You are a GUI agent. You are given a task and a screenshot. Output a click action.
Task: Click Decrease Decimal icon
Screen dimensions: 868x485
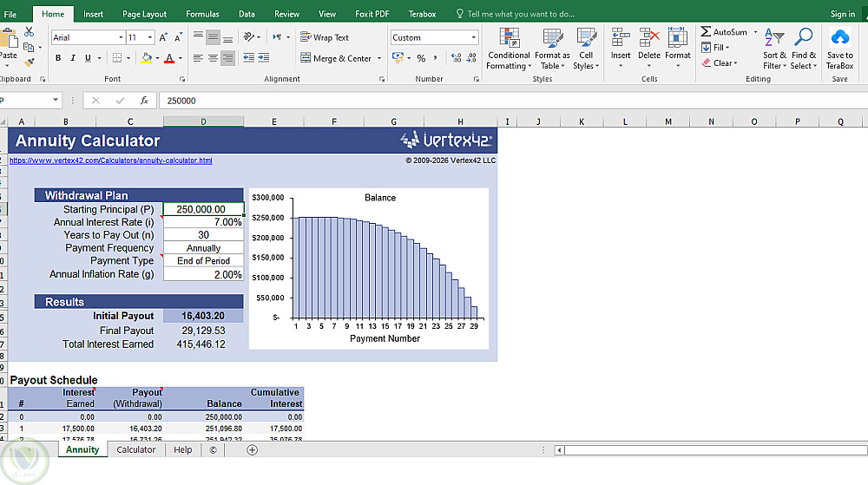pos(471,58)
